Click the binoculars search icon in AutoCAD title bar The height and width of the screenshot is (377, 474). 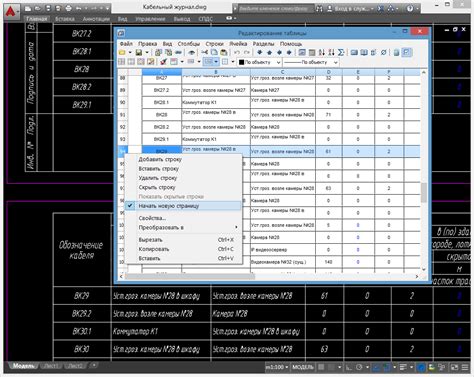click(319, 8)
